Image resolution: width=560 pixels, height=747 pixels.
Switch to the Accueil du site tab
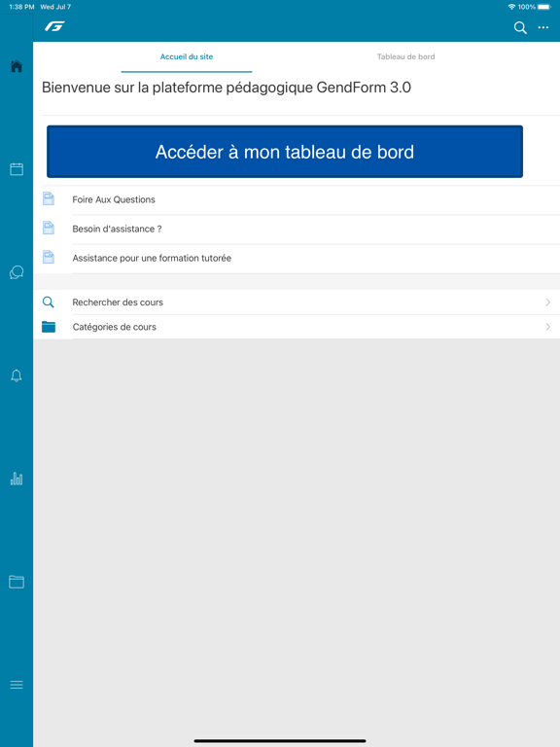point(187,56)
